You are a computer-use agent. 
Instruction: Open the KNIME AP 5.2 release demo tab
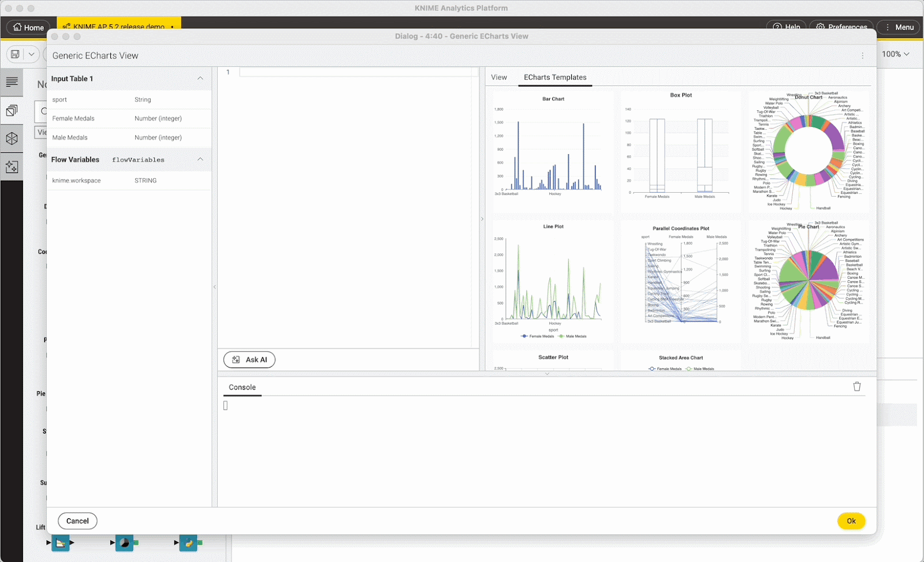(118, 26)
